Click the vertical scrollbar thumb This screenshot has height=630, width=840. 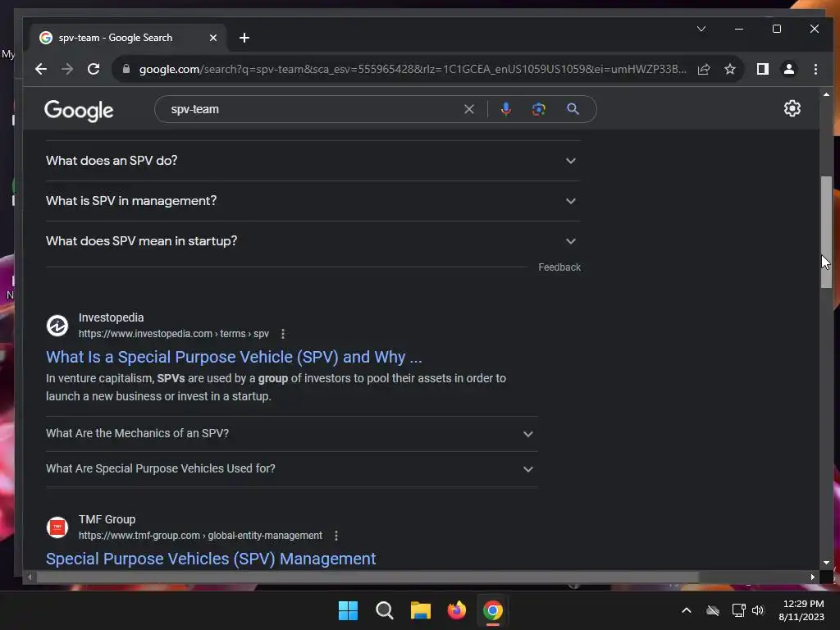tap(826, 232)
